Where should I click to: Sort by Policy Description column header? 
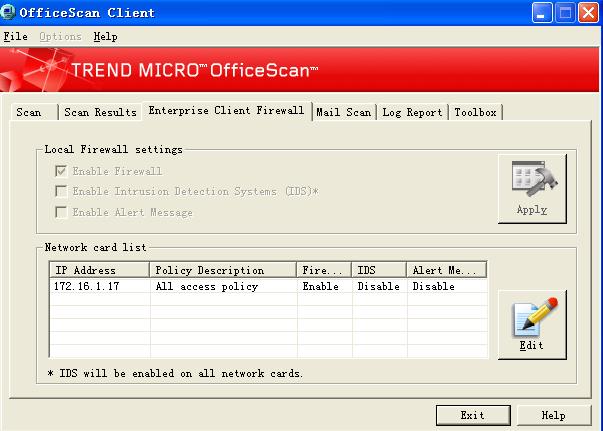point(223,270)
